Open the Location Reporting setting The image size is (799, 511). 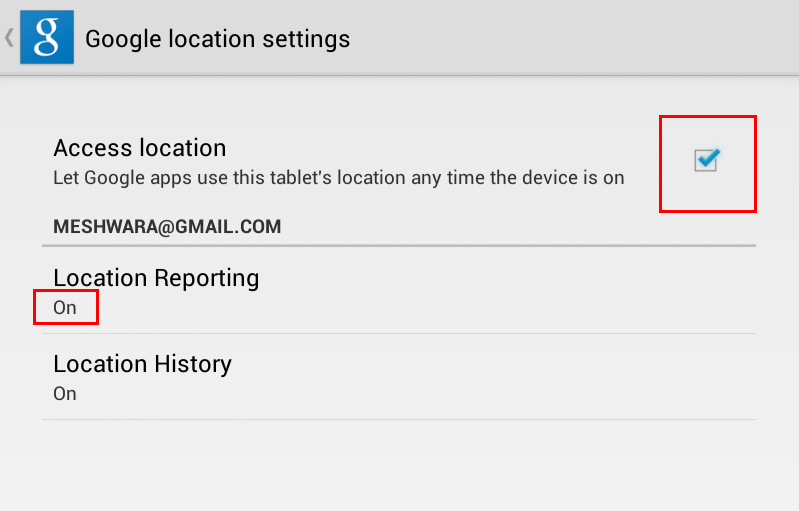(399, 290)
